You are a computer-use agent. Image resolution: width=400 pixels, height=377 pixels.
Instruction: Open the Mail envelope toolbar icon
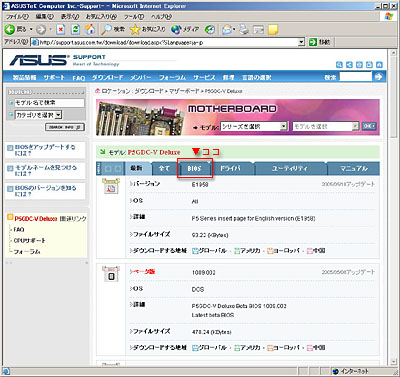click(228, 30)
